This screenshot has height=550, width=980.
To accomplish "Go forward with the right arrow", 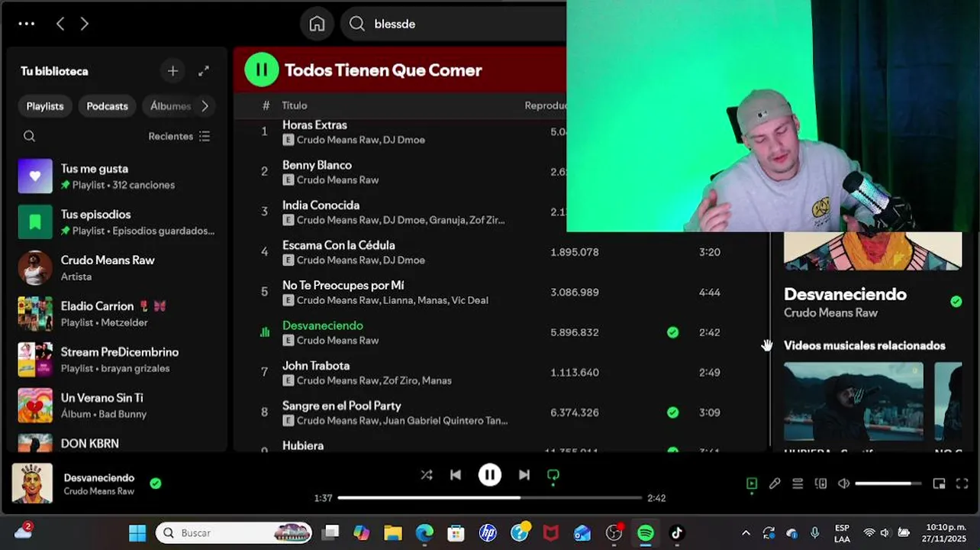I will pos(85,24).
